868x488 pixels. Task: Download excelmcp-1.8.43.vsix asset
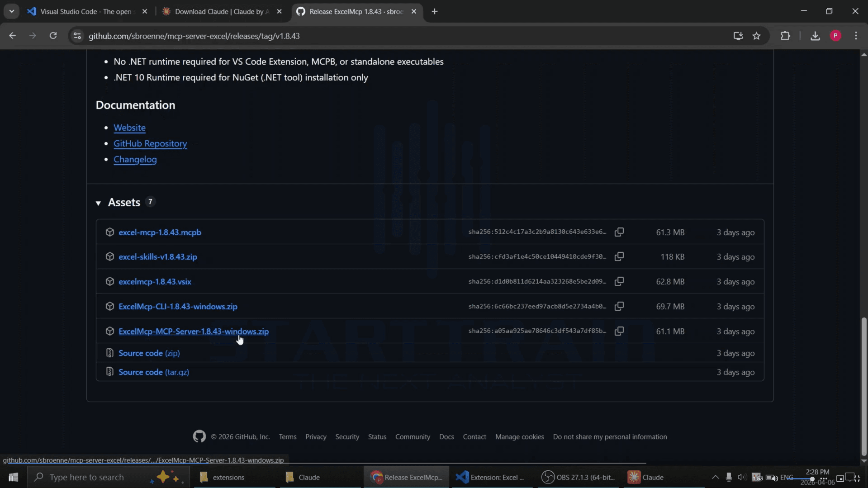point(155,281)
